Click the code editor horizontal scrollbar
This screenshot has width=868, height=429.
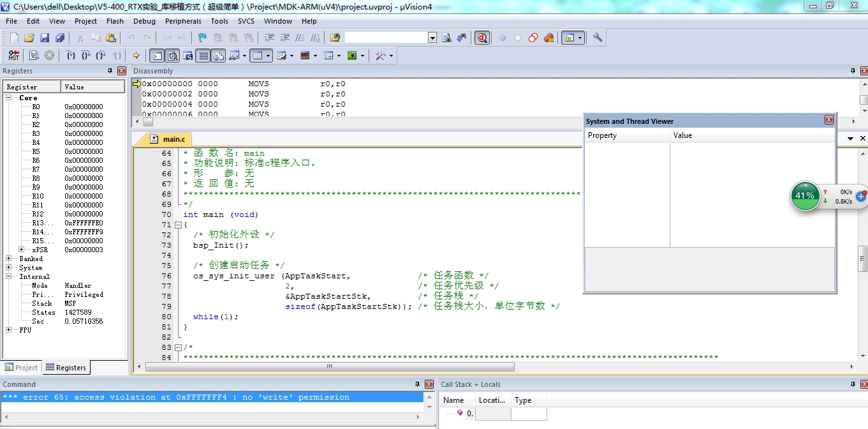coord(330,367)
